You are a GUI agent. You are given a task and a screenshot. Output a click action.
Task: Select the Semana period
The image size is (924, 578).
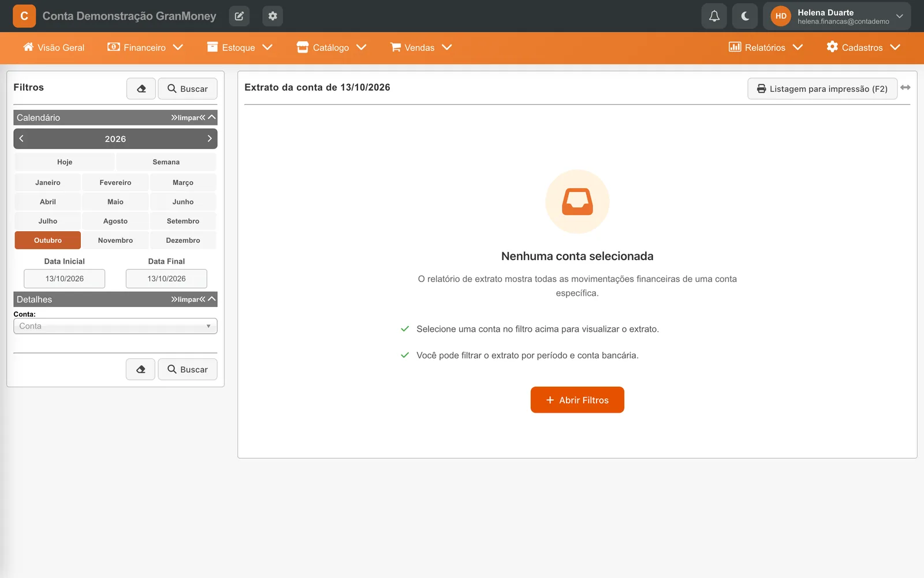pyautogui.click(x=166, y=162)
